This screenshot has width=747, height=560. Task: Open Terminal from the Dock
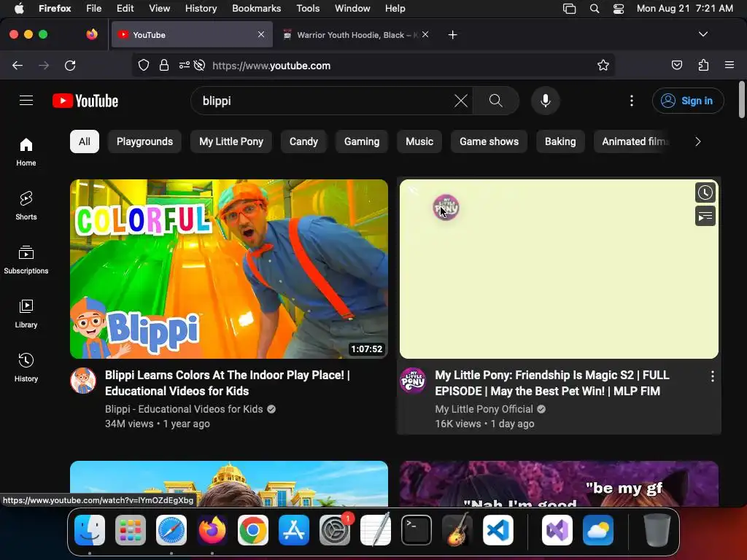417,530
